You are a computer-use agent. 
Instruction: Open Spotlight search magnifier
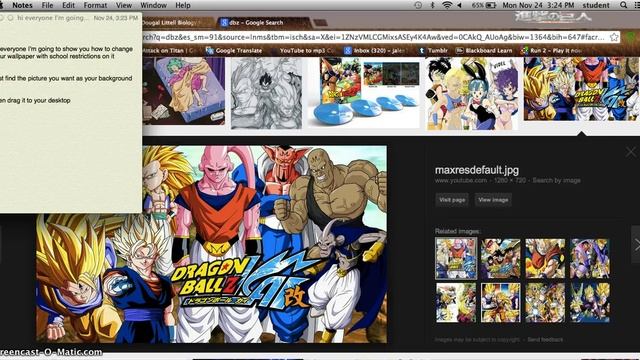click(623, 5)
